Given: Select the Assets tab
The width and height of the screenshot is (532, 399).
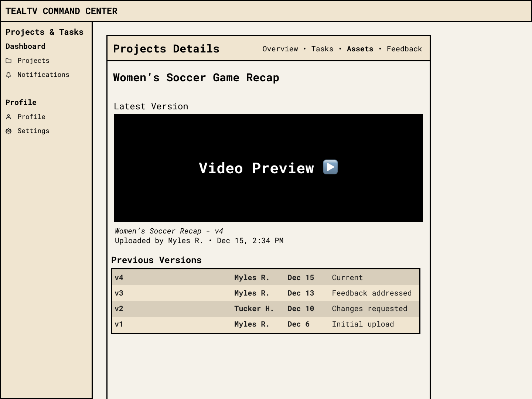Looking at the screenshot, I should 360,49.
